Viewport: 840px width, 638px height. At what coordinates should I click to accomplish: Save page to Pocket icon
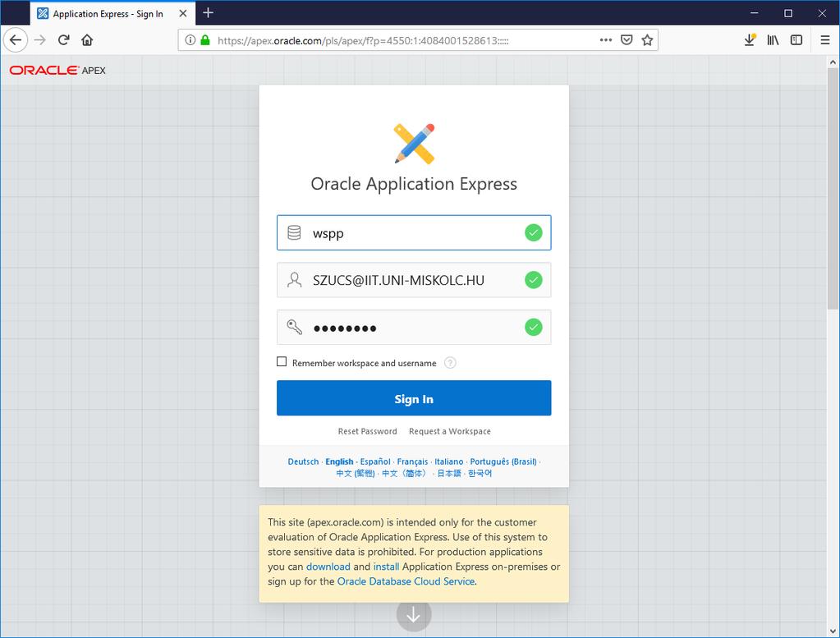coord(627,40)
